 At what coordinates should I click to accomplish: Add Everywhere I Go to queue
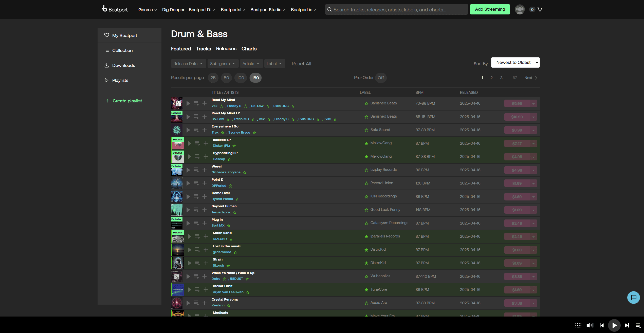tap(196, 130)
